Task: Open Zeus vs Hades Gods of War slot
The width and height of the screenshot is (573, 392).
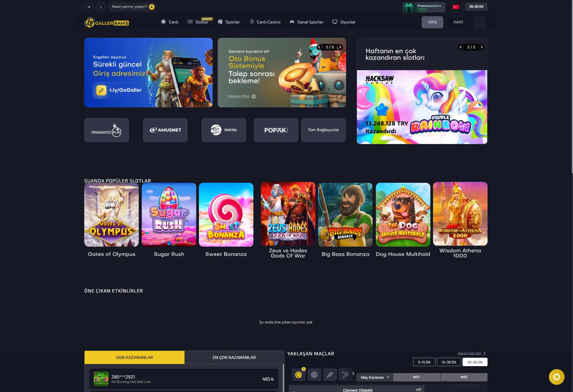Action: click(x=288, y=214)
